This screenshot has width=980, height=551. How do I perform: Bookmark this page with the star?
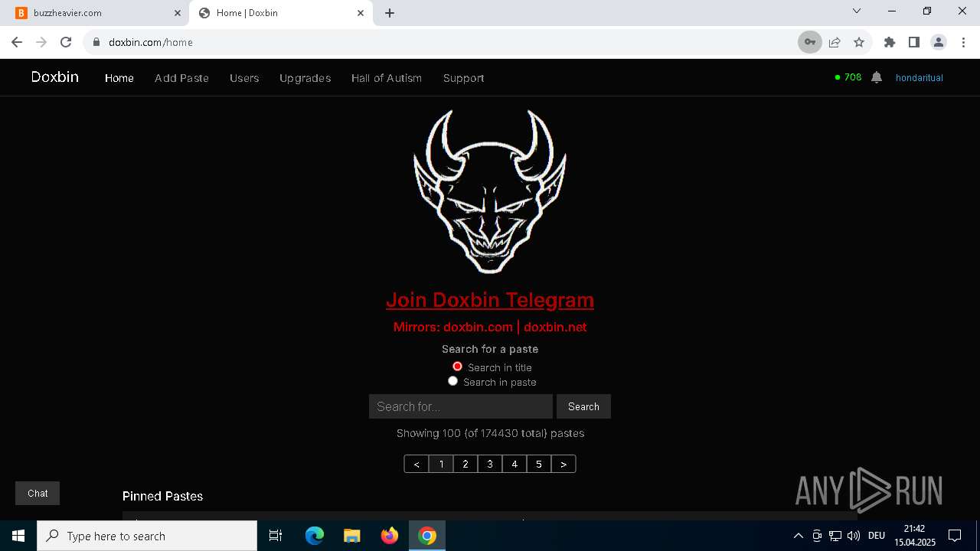[x=859, y=42]
